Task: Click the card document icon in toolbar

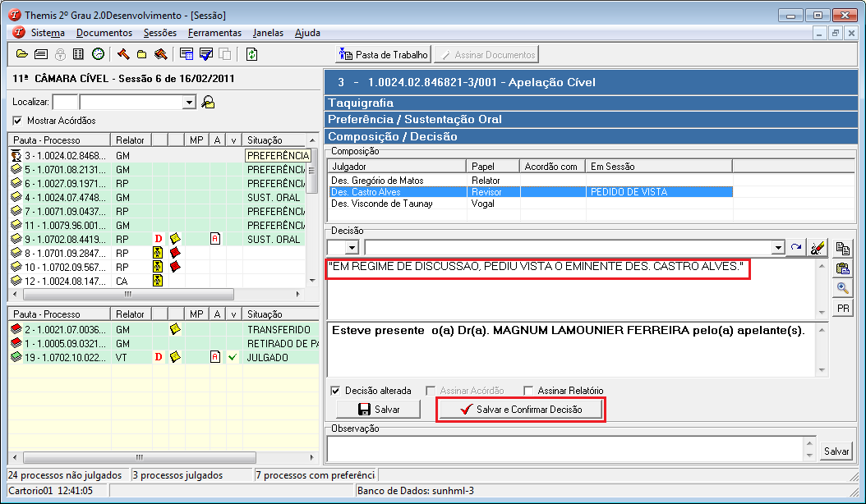Action: (x=41, y=54)
